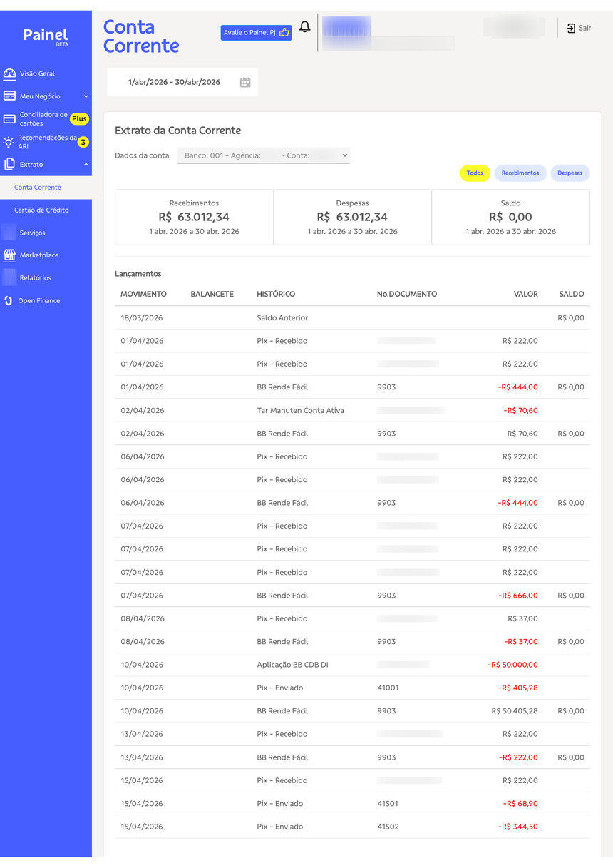Filter entries by Despesas
Image resolution: width=613 pixels, height=868 pixels.
click(570, 173)
